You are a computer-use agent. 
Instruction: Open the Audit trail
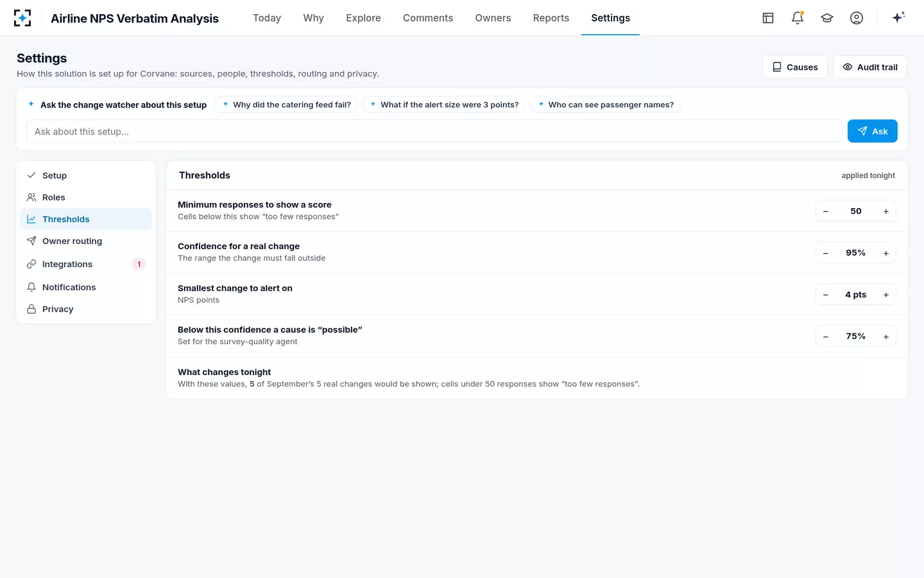(x=870, y=67)
